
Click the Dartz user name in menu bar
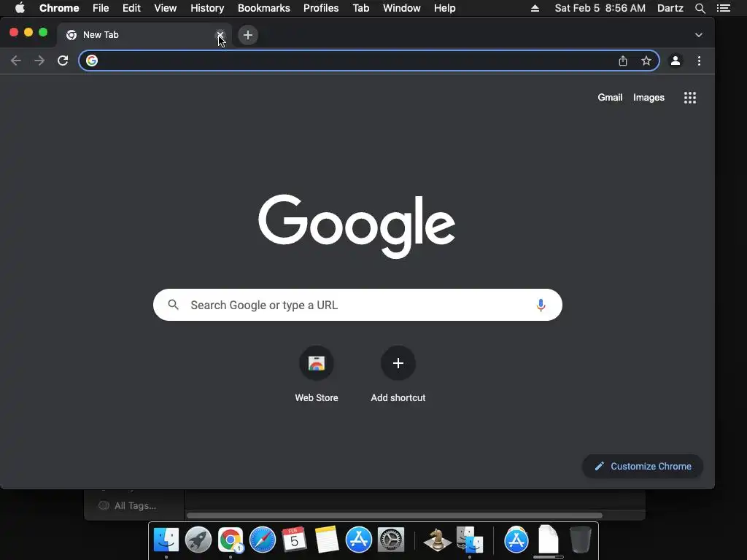(x=670, y=8)
